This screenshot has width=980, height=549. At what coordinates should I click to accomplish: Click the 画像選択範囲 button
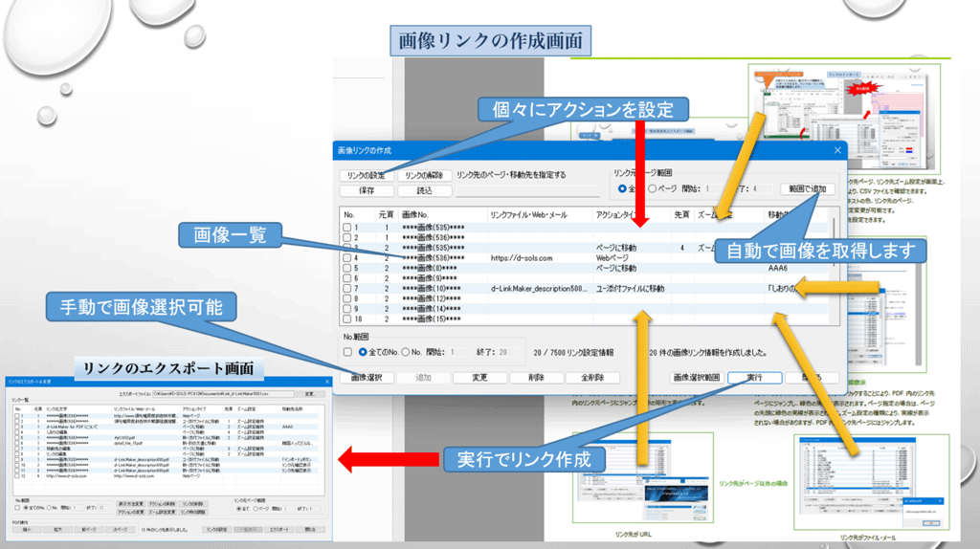(x=696, y=378)
